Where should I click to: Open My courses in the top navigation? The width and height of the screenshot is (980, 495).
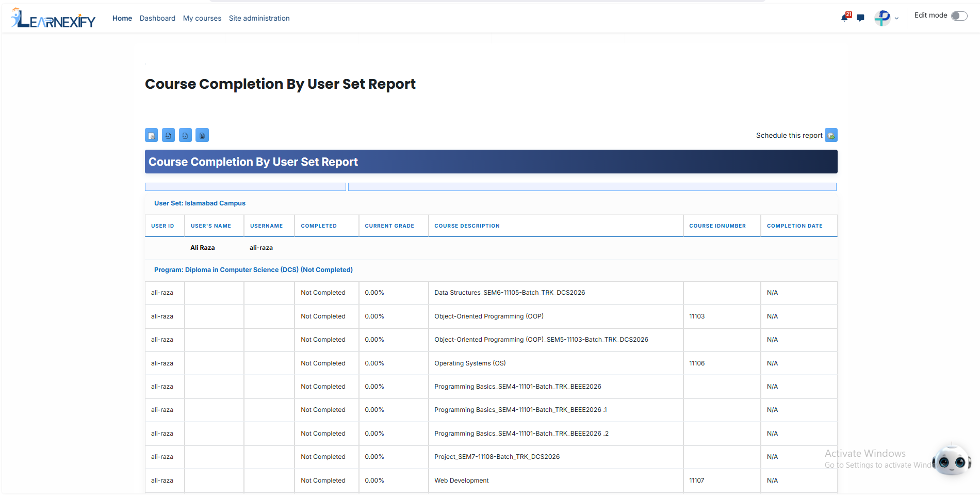click(x=202, y=18)
